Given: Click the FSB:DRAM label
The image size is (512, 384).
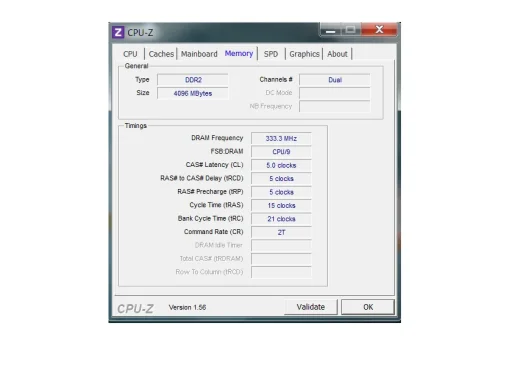Looking at the screenshot, I should click(x=227, y=151).
